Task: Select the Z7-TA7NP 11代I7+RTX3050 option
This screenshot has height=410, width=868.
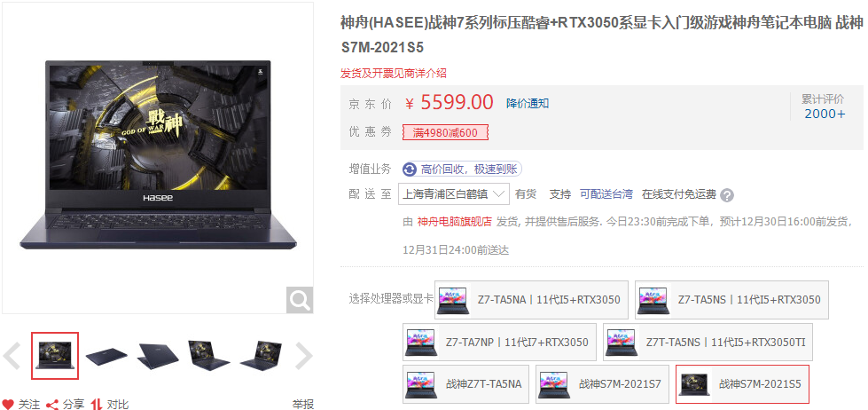Action: tap(499, 343)
